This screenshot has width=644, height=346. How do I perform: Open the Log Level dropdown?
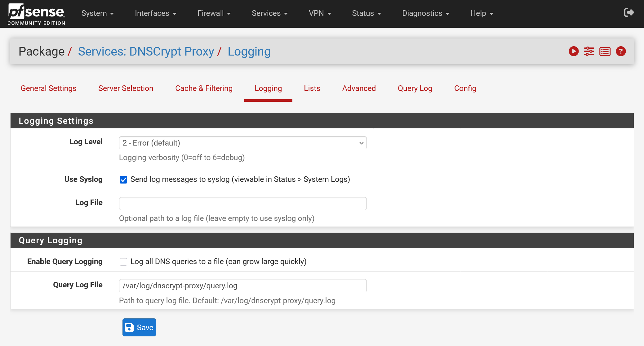(243, 143)
